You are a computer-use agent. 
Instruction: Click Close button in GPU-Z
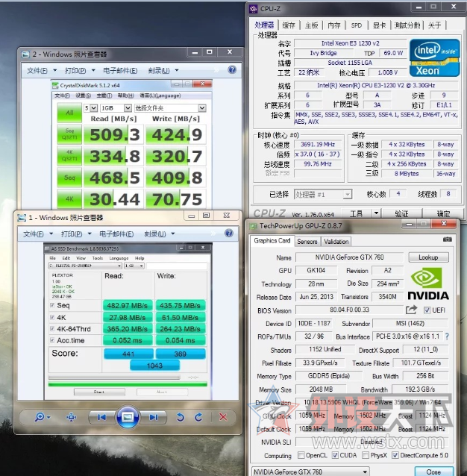tap(434, 472)
